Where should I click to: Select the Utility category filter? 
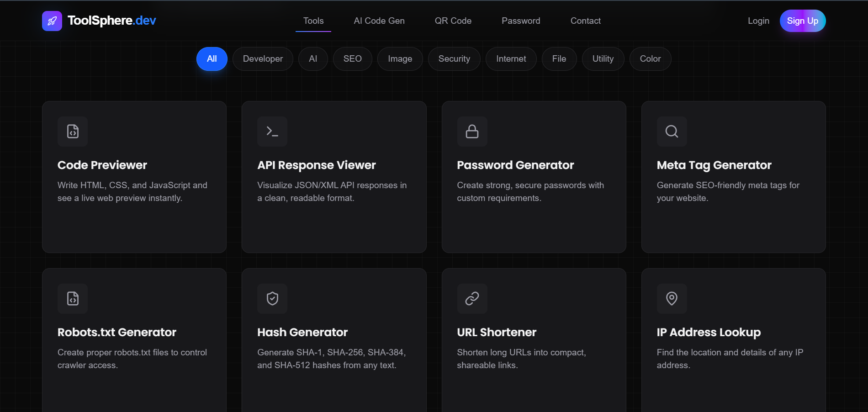coord(603,58)
